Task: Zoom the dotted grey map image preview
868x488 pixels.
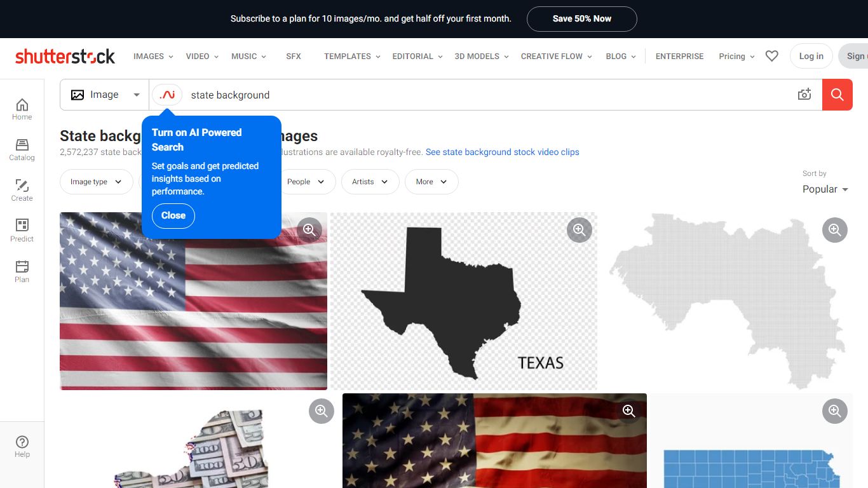Action: (x=834, y=229)
